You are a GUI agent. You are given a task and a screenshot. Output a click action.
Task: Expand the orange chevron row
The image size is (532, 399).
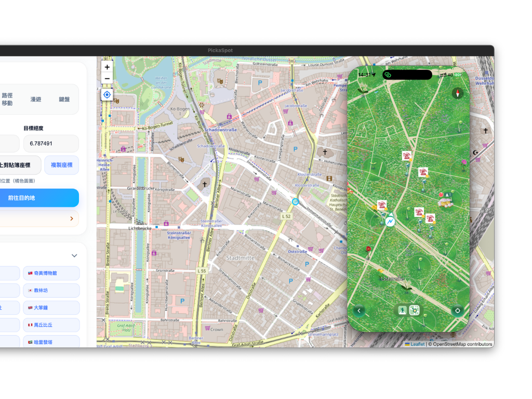coord(72,219)
